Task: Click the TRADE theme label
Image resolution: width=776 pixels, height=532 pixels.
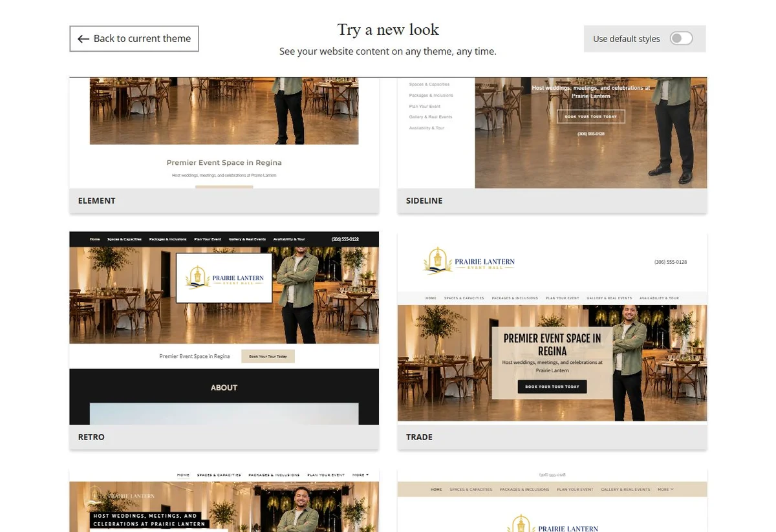Action: pyautogui.click(x=419, y=437)
